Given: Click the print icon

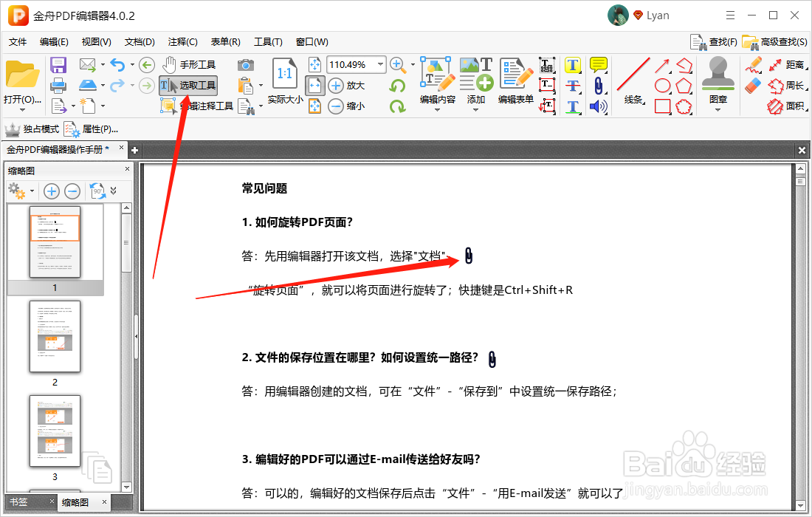Looking at the screenshot, I should click(x=58, y=86).
